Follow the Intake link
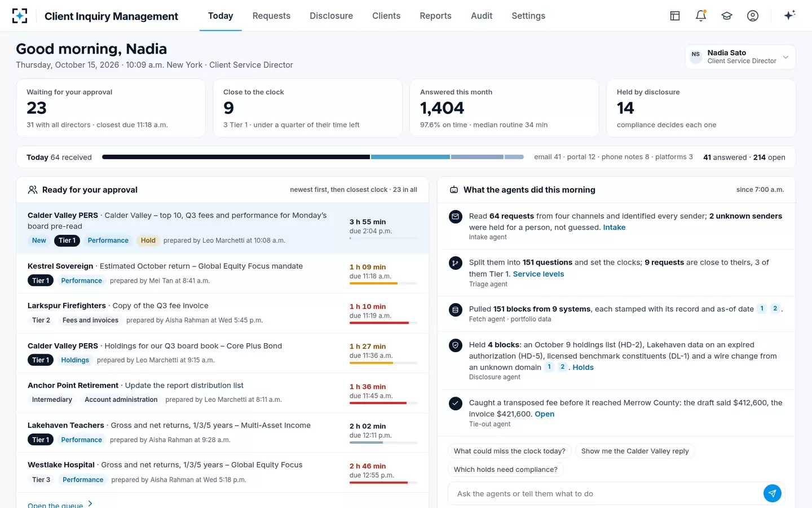 pyautogui.click(x=614, y=227)
